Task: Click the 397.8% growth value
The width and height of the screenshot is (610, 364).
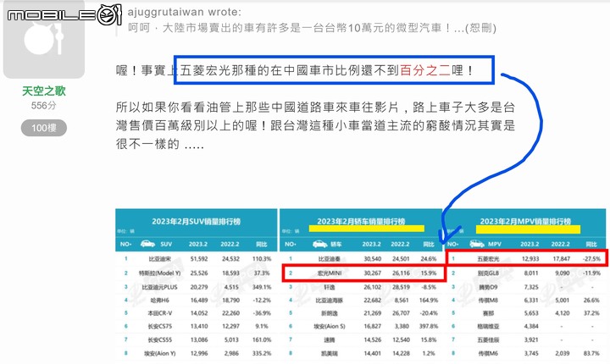Action: (x=429, y=326)
